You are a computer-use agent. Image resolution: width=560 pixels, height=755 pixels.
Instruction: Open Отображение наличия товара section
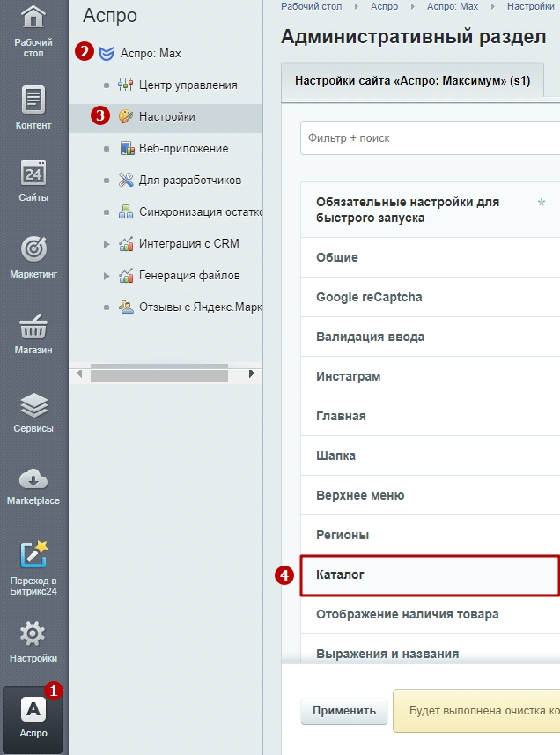click(430, 614)
